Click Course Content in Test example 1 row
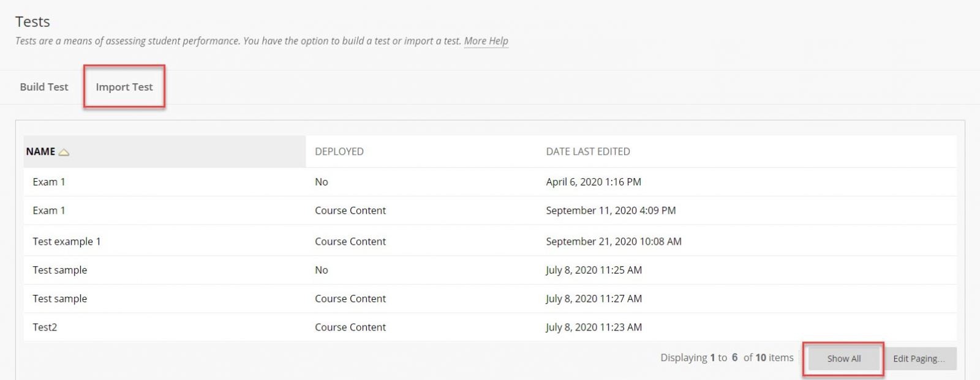The image size is (980, 380). click(350, 242)
